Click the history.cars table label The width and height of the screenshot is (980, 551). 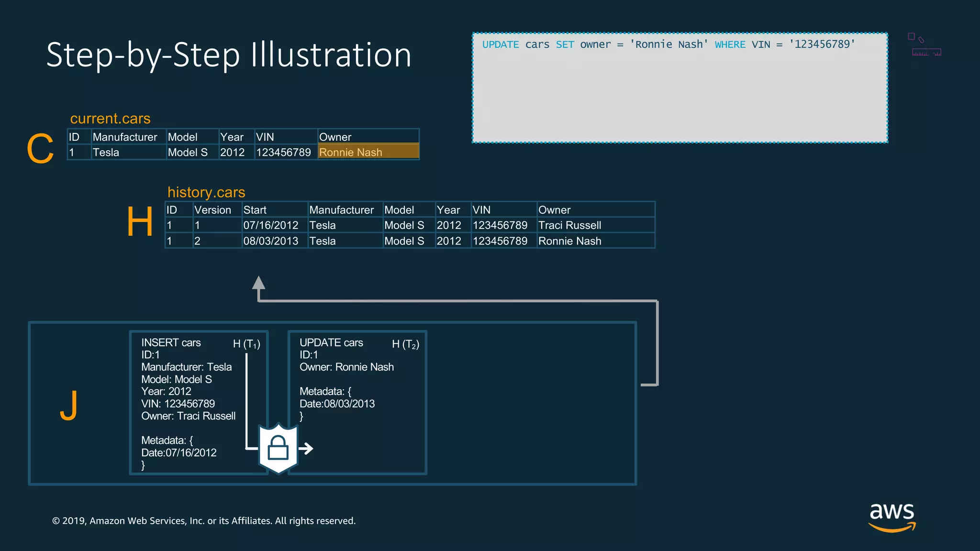[x=206, y=192]
